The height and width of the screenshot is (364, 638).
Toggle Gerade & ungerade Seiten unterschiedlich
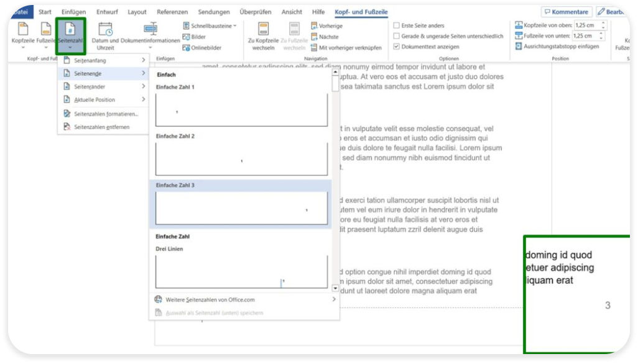[x=396, y=36]
